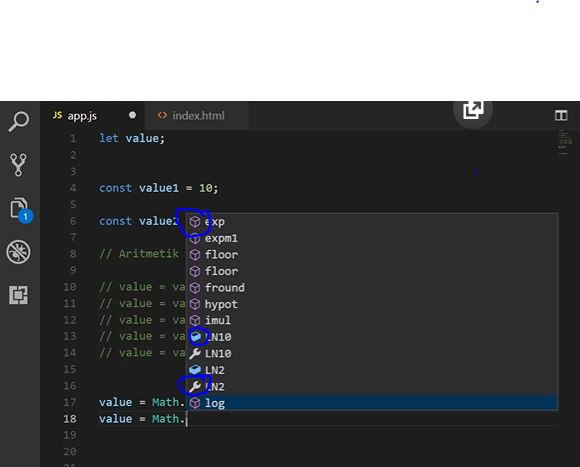The height and width of the screenshot is (467, 580).
Task: Click the method cube icon beside hypot
Action: point(195,304)
